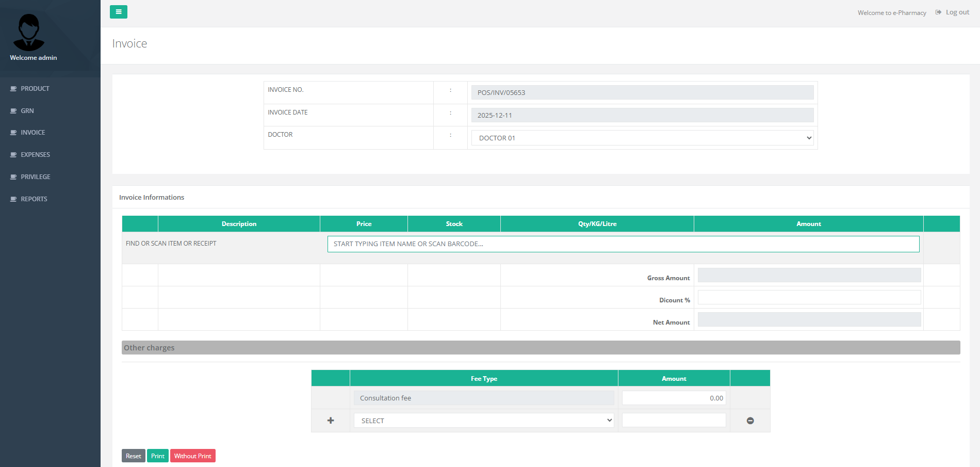Open the Welcome to e-Pharmacy link

[x=892, y=12]
